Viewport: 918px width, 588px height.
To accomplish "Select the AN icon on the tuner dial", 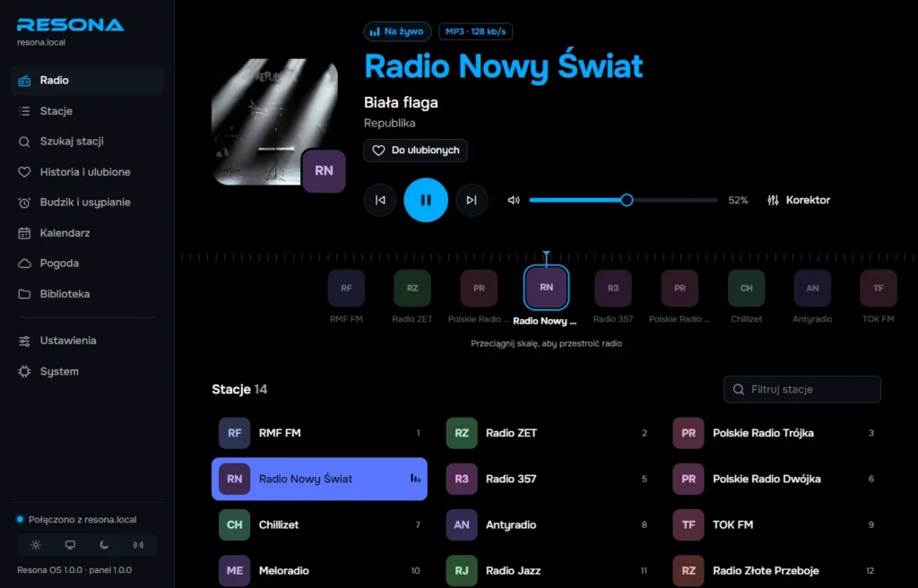I will point(812,288).
